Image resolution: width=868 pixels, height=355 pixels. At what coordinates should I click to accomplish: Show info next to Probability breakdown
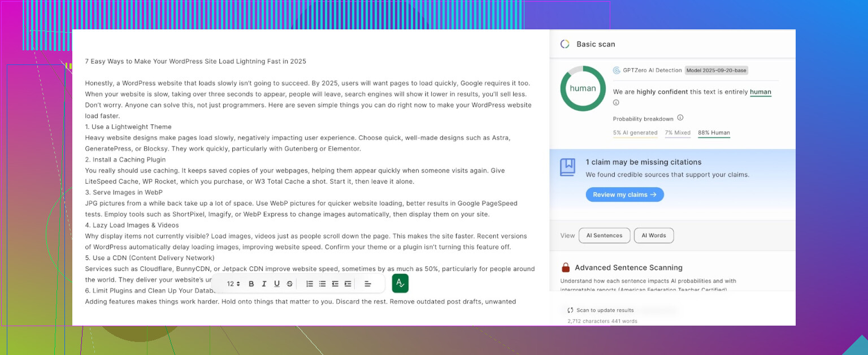click(x=680, y=118)
